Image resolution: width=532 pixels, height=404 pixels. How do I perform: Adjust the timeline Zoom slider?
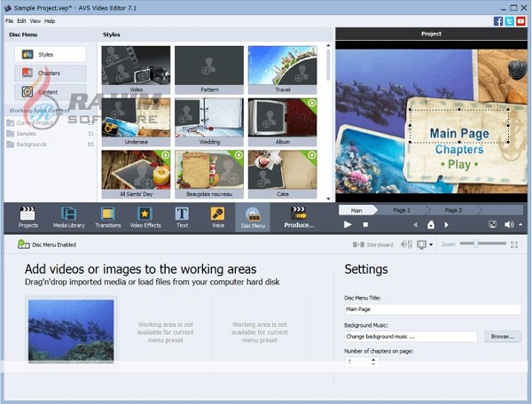[x=477, y=243]
